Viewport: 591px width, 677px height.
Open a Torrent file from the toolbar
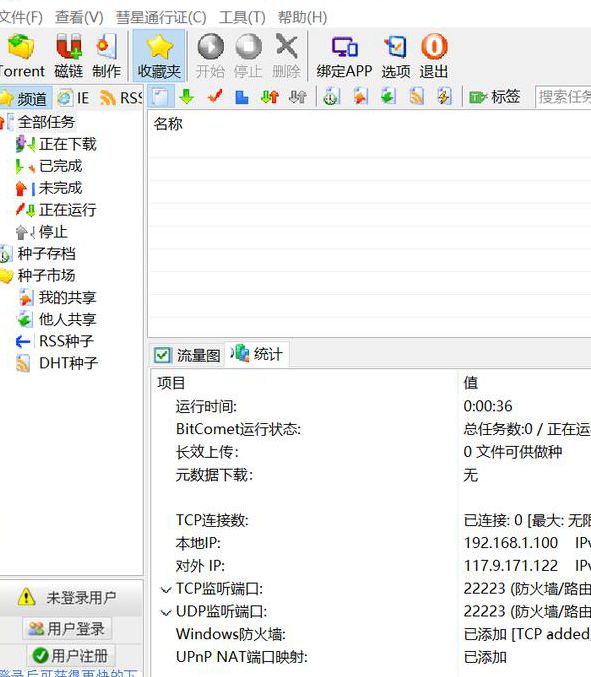point(22,56)
